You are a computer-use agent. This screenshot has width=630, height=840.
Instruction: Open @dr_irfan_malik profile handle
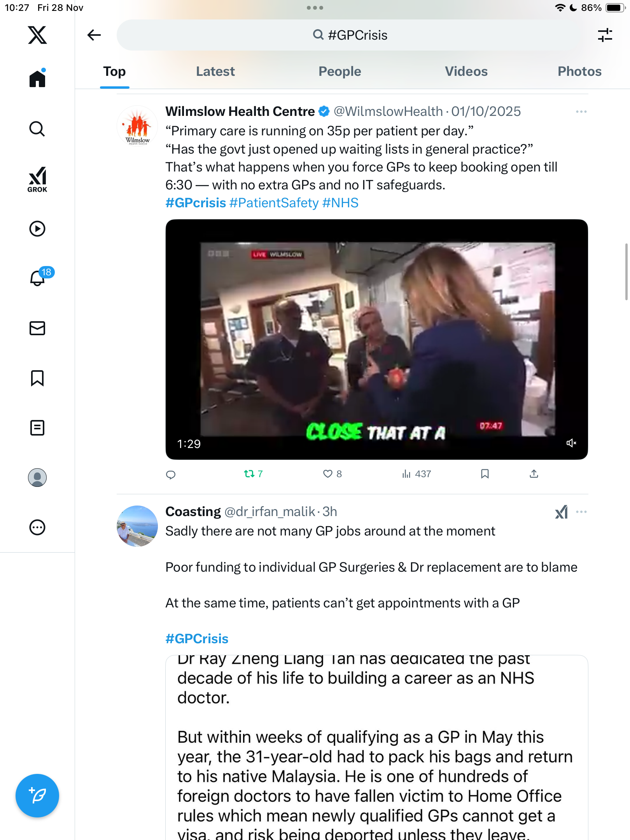coord(270,512)
